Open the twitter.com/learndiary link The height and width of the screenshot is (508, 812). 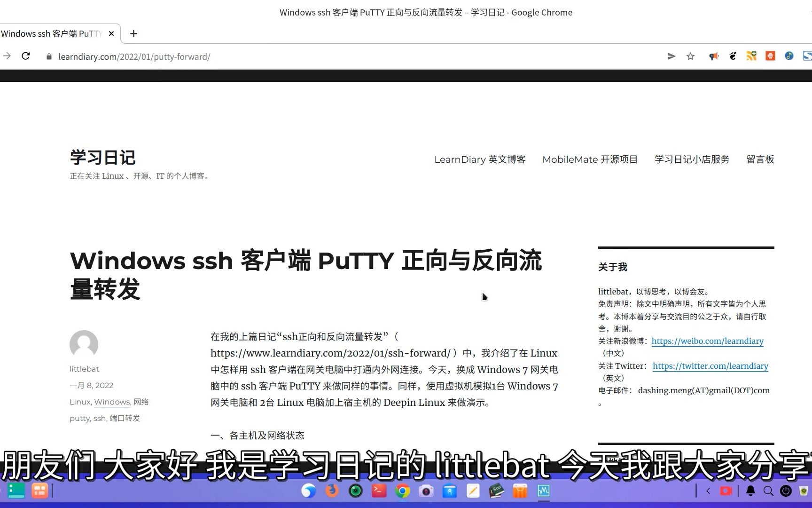click(710, 366)
